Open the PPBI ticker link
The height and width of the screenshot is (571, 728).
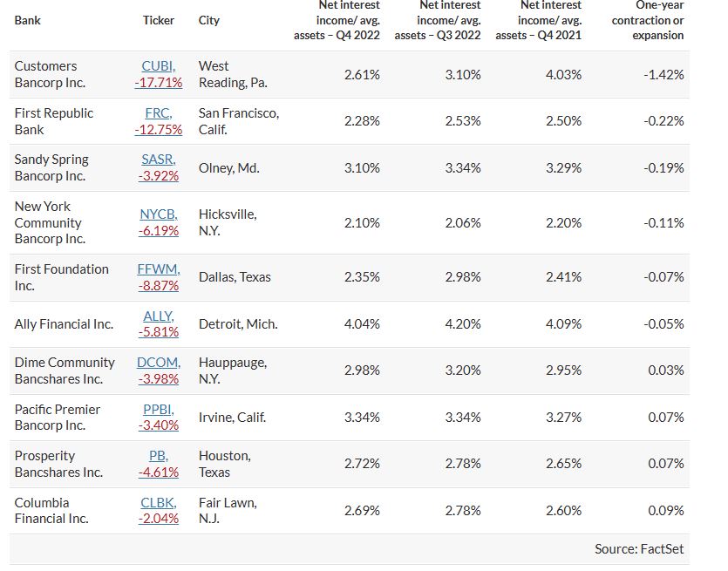(159, 409)
